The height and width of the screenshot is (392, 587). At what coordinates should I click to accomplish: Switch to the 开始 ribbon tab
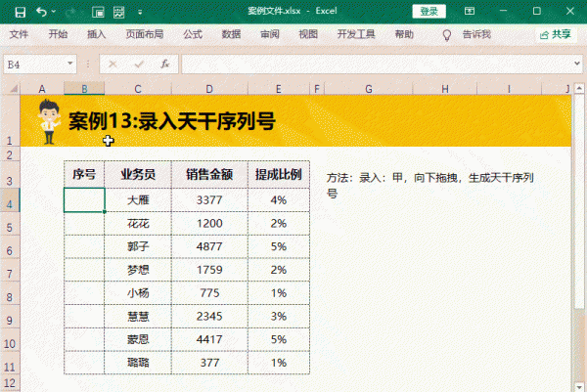pyautogui.click(x=58, y=34)
